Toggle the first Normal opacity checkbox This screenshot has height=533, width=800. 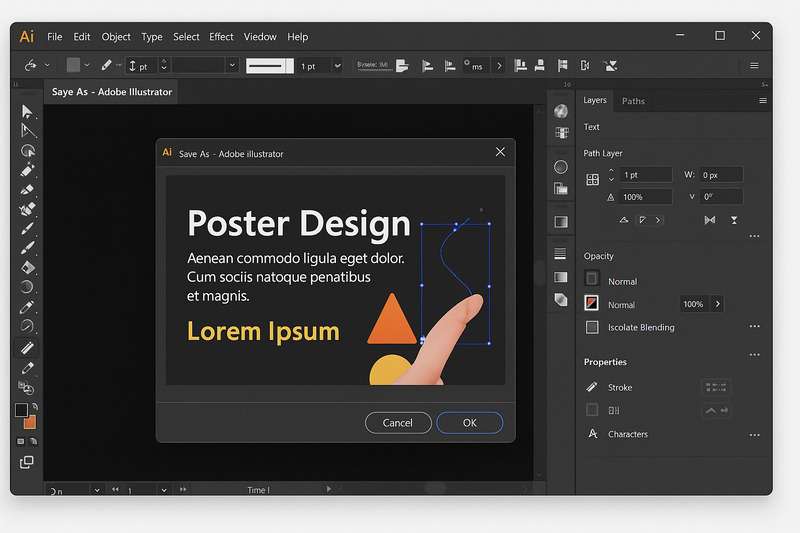592,280
